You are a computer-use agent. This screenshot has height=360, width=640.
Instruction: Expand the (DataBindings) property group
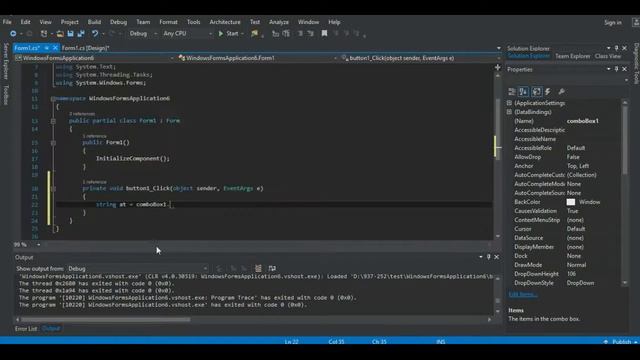509,112
